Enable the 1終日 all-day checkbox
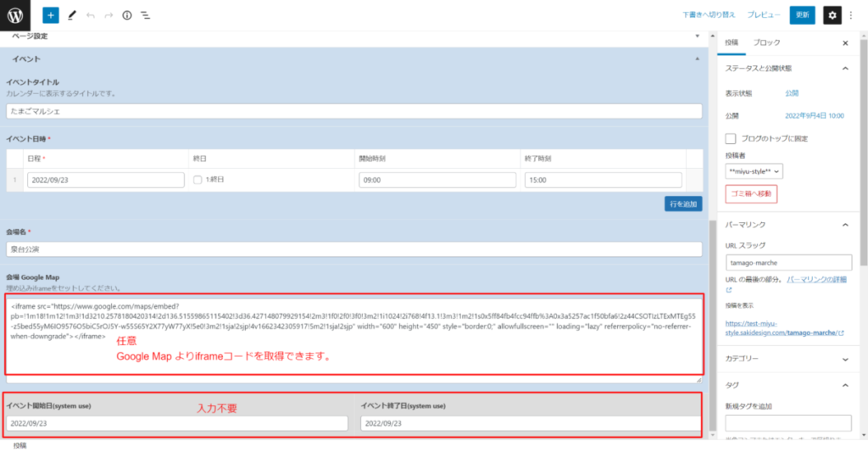Image resolution: width=868 pixels, height=452 pixels. [x=198, y=180]
